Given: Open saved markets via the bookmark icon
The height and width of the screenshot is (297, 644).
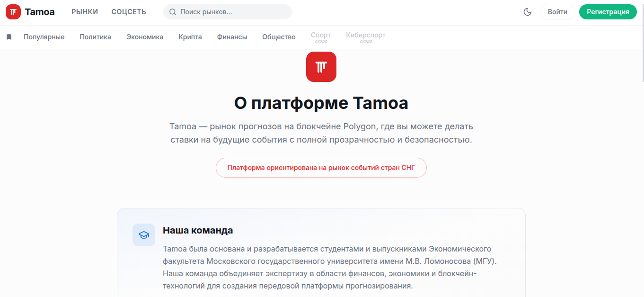Looking at the screenshot, I should click(x=9, y=36).
